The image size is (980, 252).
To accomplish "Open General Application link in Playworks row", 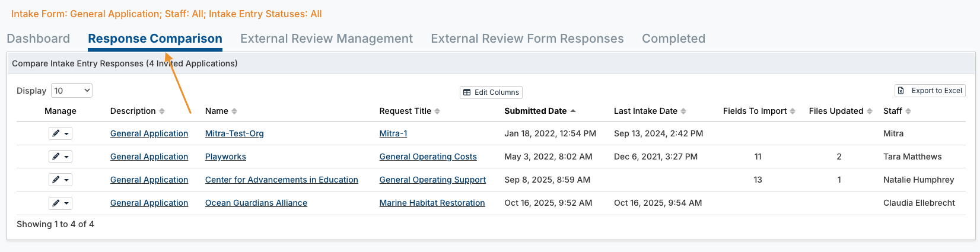I will pyautogui.click(x=149, y=157).
